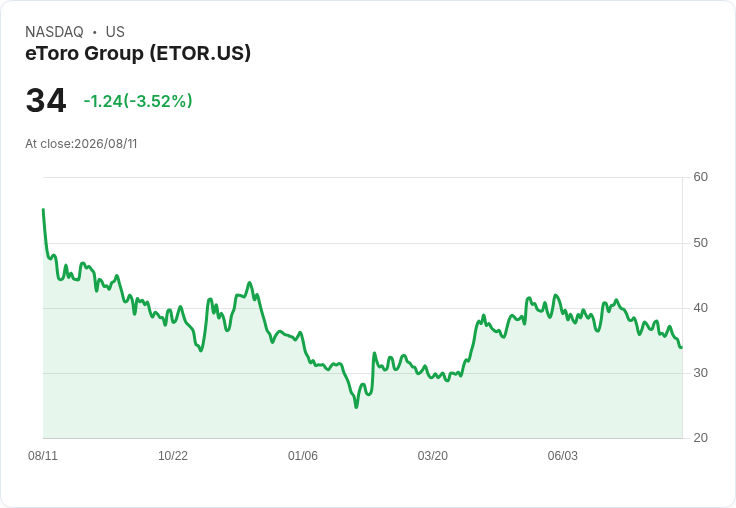Click the 40 price axis label

click(x=700, y=308)
